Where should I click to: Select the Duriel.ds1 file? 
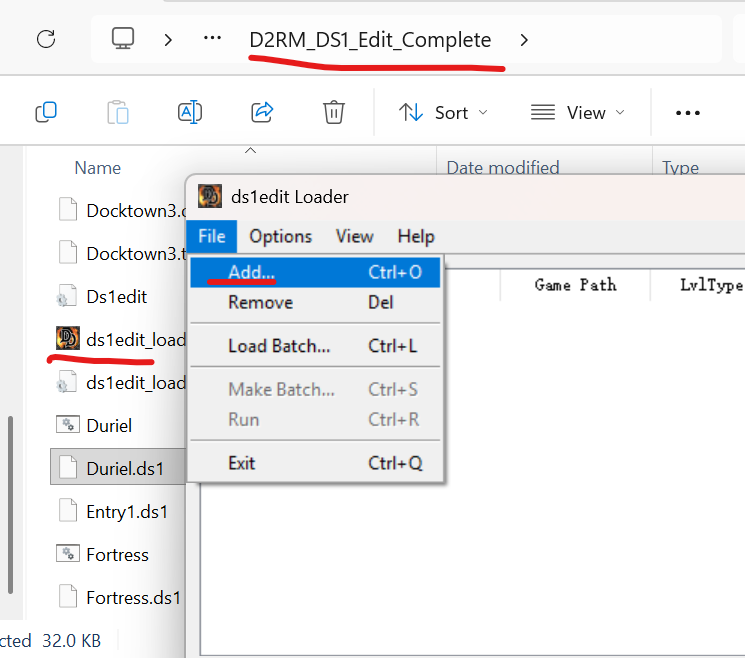click(118, 468)
